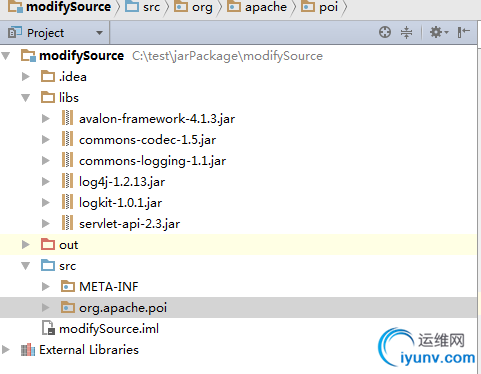Expand the org.apache.poi package

coord(46,308)
